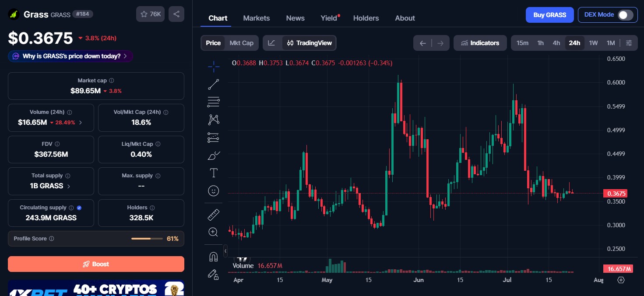Click the 16.657M volume axis label
644x296 pixels.
[x=617, y=269]
